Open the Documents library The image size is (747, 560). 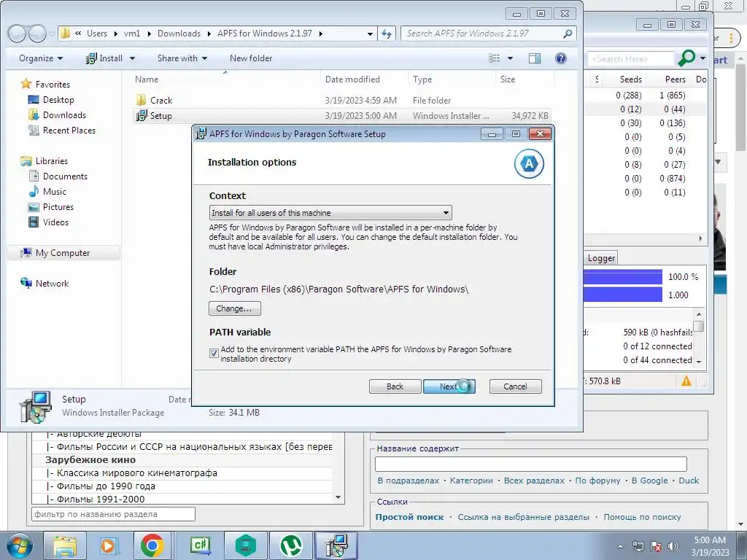point(65,176)
